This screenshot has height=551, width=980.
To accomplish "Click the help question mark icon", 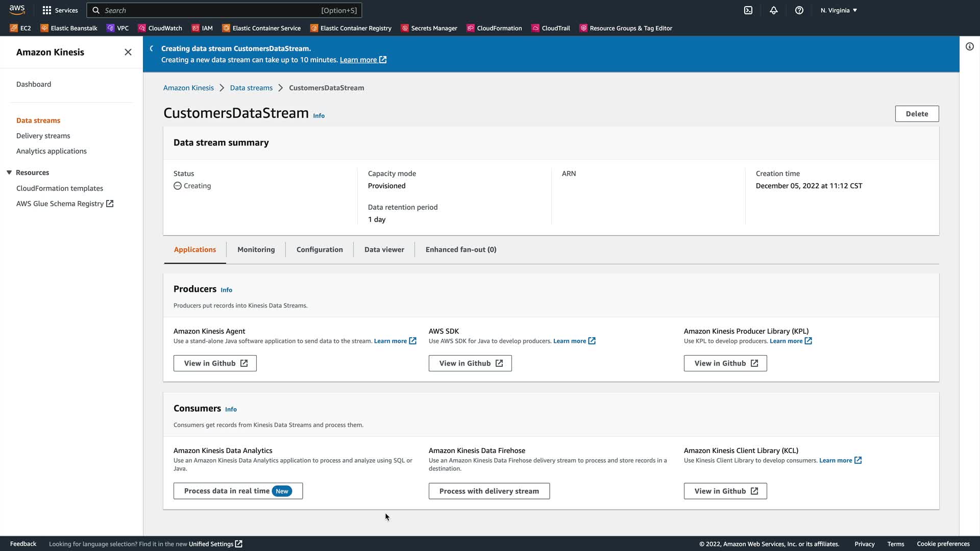I will 799,10.
